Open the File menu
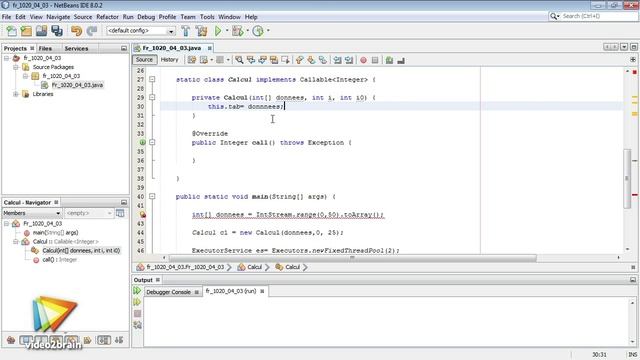The width and height of the screenshot is (640, 360). pyautogui.click(x=7, y=17)
